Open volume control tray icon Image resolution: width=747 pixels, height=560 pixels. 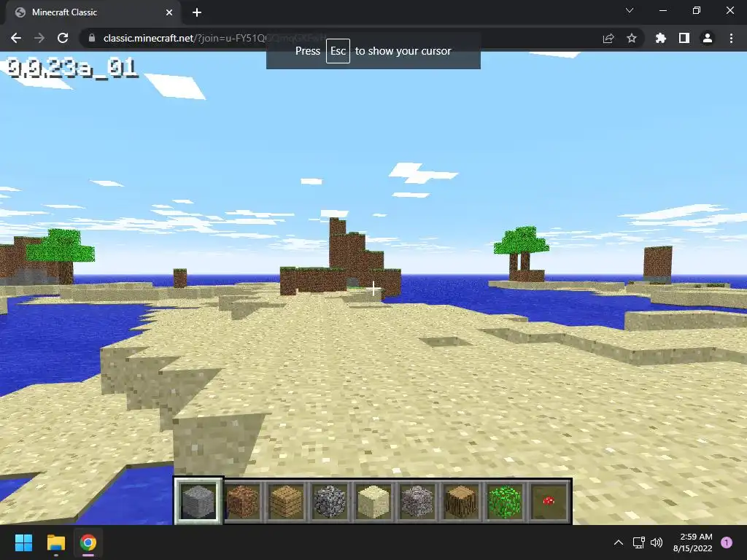pyautogui.click(x=657, y=542)
